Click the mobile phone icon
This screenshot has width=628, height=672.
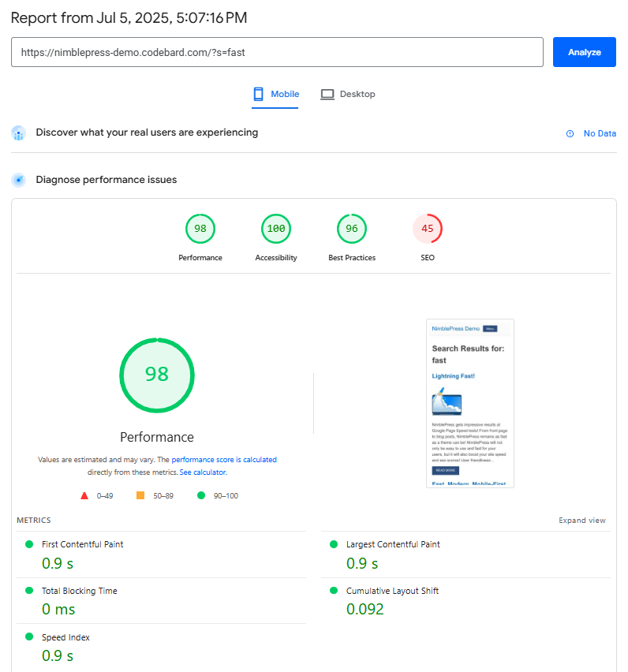(x=258, y=94)
